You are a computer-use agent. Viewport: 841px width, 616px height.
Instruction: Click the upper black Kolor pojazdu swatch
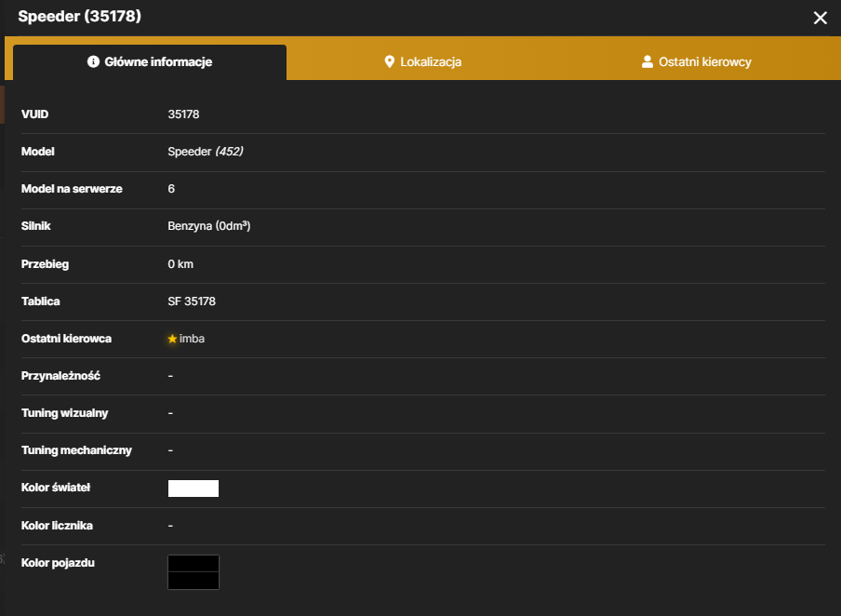(x=194, y=563)
